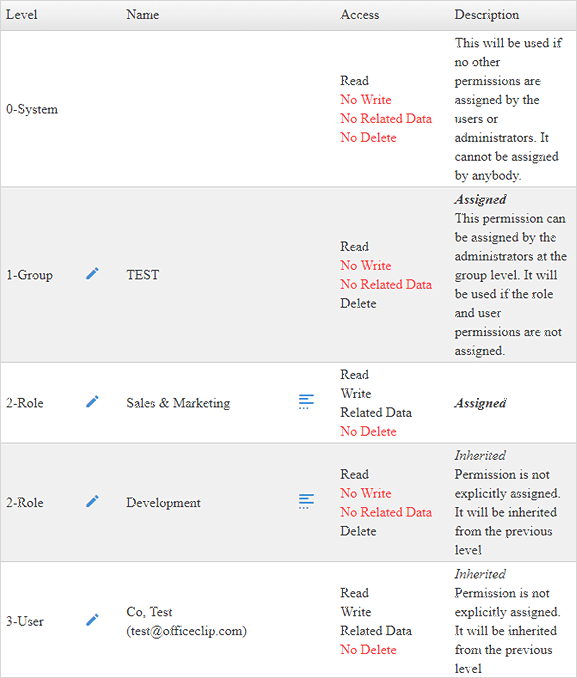Select the TEST group name
The image size is (577, 678).
point(143,275)
